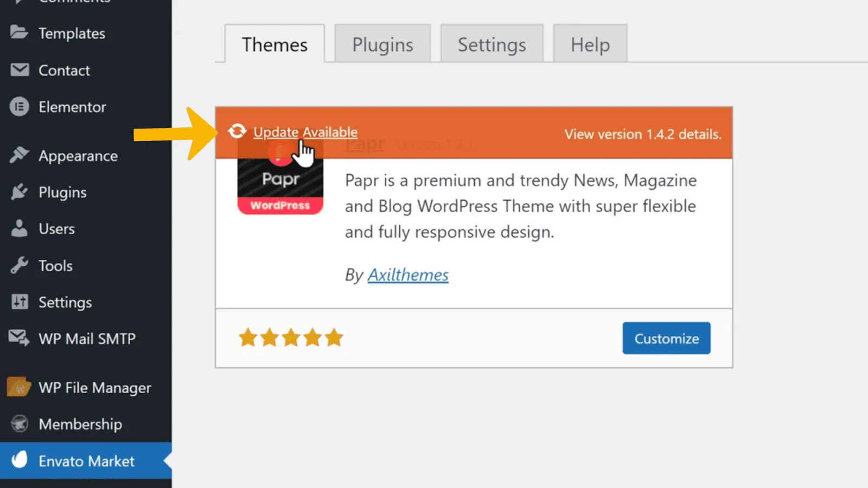Click the Appearance paintbrush icon
This screenshot has width=868, height=488.
pos(20,155)
